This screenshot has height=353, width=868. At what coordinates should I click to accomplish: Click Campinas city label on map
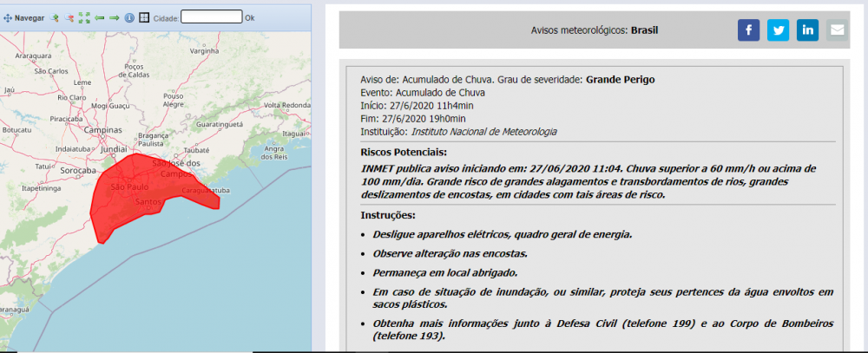(x=102, y=130)
